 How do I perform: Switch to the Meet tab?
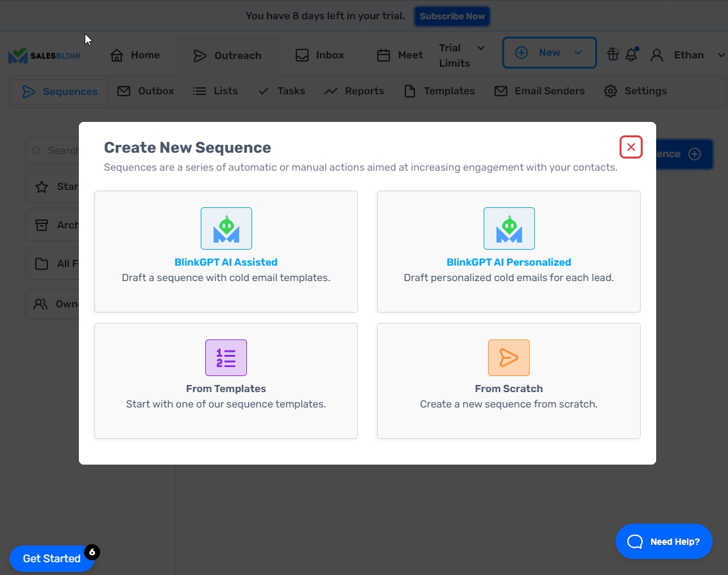click(400, 55)
